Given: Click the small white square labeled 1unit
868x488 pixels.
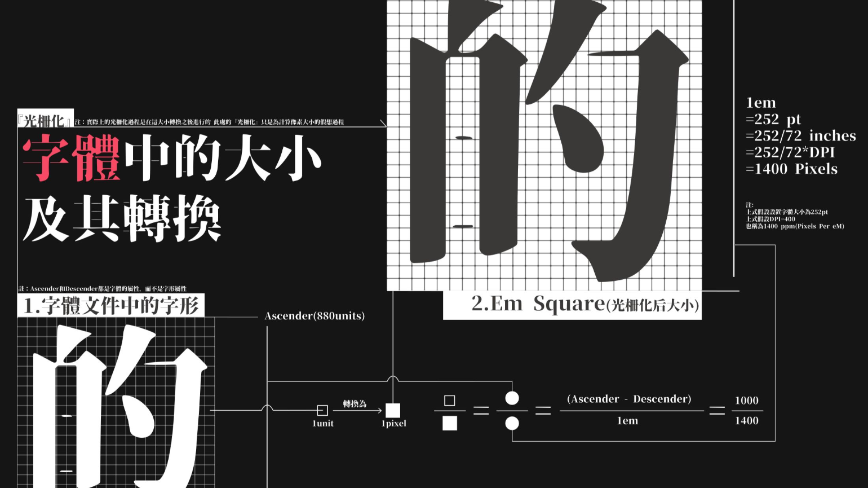Looking at the screenshot, I should pos(323,410).
